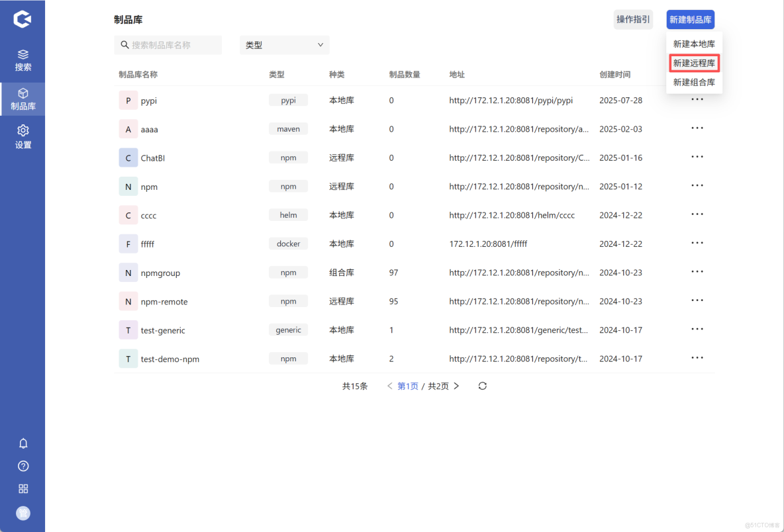This screenshot has height=532, width=784.
Task: Select 新建组合库 in the dropdown menu
Action: click(x=694, y=82)
